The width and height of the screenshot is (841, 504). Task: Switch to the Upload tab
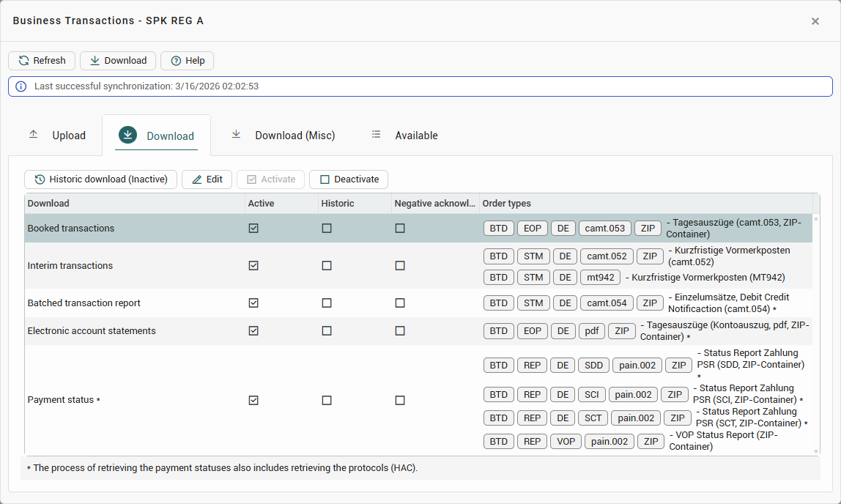click(x=57, y=136)
